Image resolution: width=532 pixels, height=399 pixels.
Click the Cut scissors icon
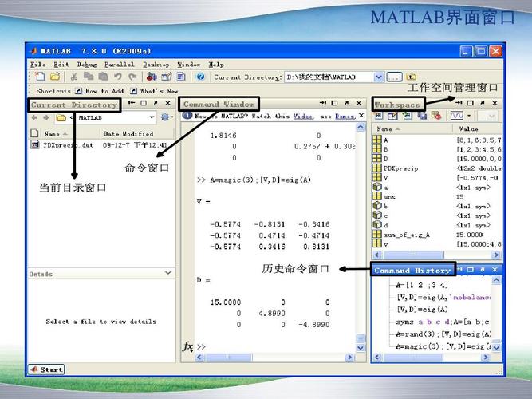[x=73, y=77]
